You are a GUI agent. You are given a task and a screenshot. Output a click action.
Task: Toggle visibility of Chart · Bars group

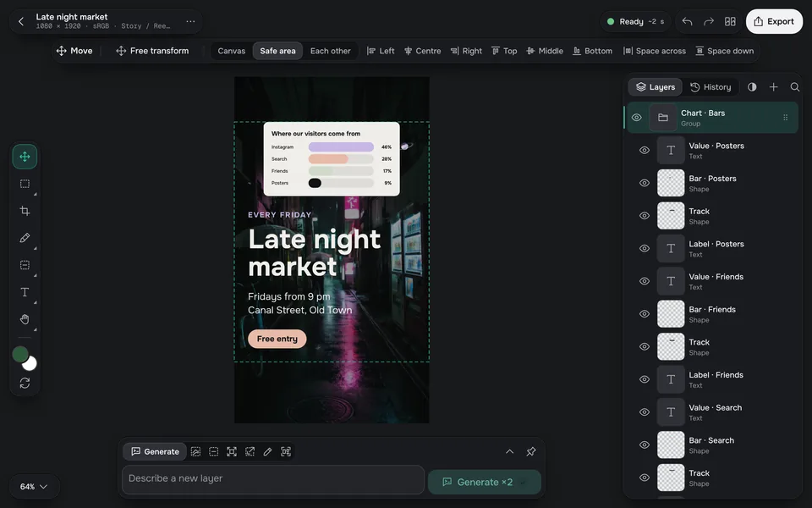(636, 118)
